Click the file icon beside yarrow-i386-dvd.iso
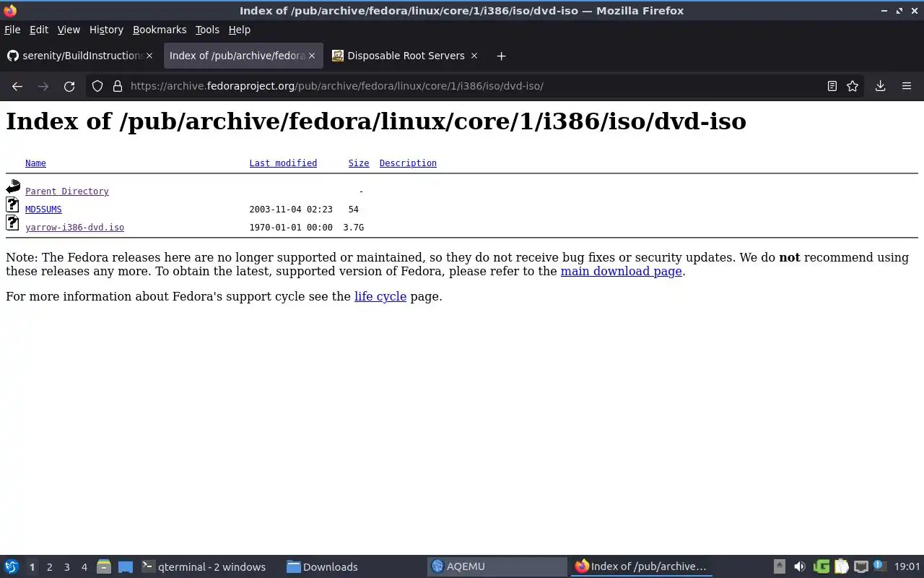Image resolution: width=924 pixels, height=578 pixels. 12,223
